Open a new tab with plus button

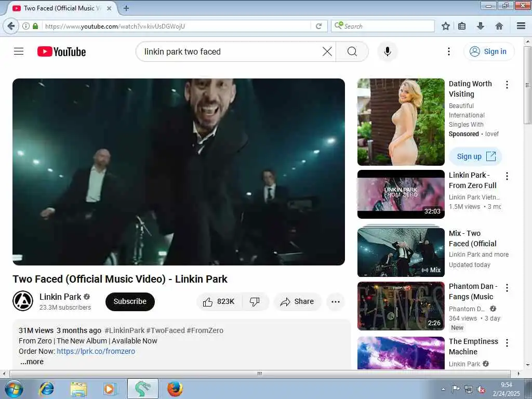(x=126, y=8)
